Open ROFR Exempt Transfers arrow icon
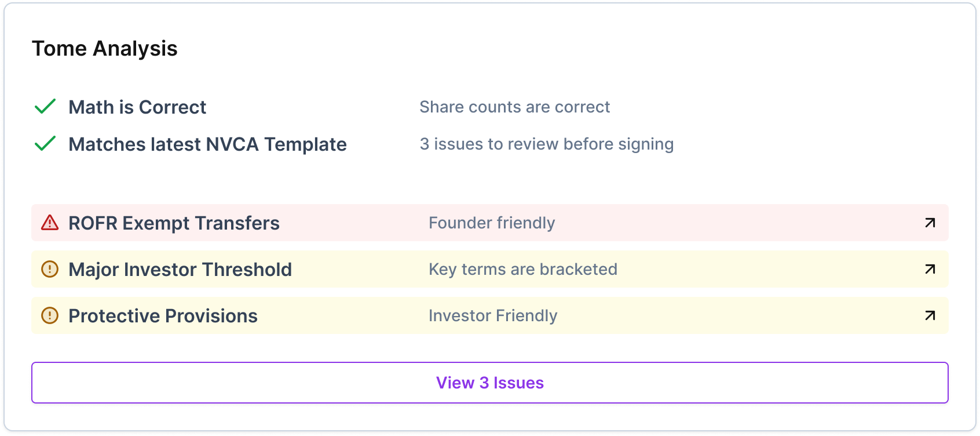This screenshot has width=980, height=436. coord(930,223)
